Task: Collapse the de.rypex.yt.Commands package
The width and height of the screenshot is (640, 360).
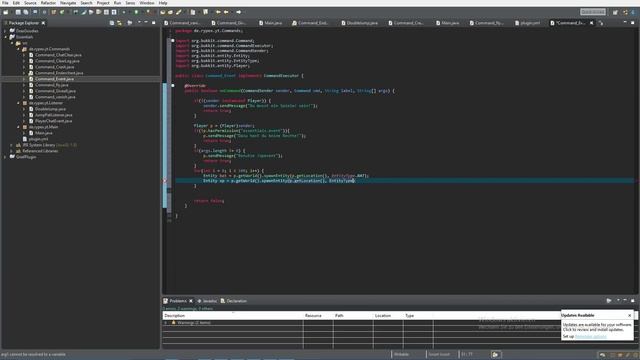Action: point(18,49)
